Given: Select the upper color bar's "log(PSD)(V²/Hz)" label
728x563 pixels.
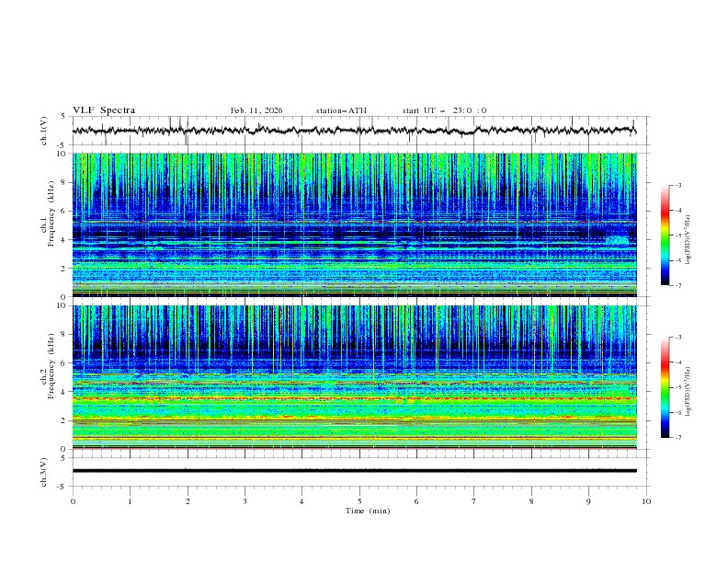Looking at the screenshot, I should point(688,240).
